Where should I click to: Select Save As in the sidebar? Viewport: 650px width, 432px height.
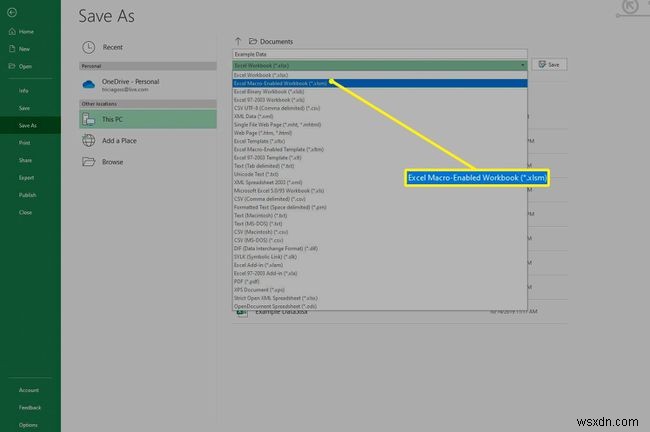click(30, 125)
